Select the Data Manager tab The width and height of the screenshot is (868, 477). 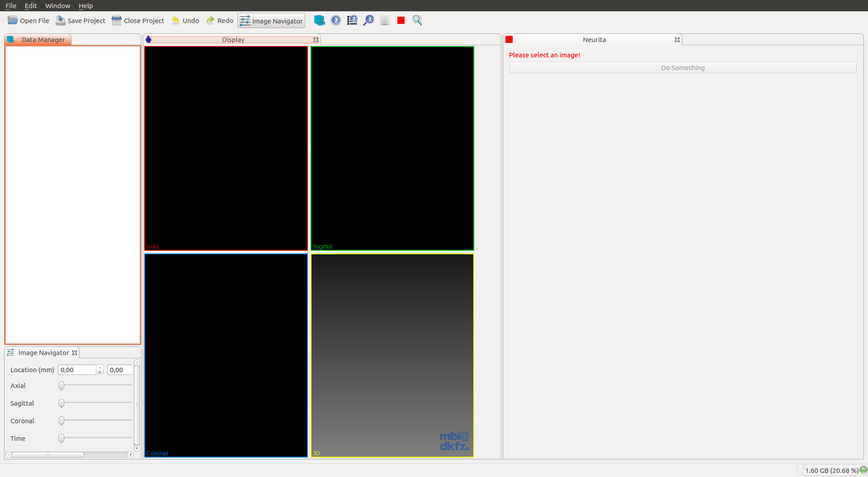click(38, 40)
